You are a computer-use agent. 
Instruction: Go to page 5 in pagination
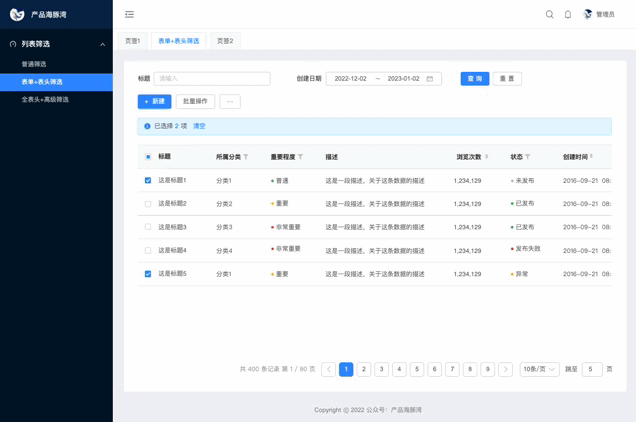coord(417,369)
